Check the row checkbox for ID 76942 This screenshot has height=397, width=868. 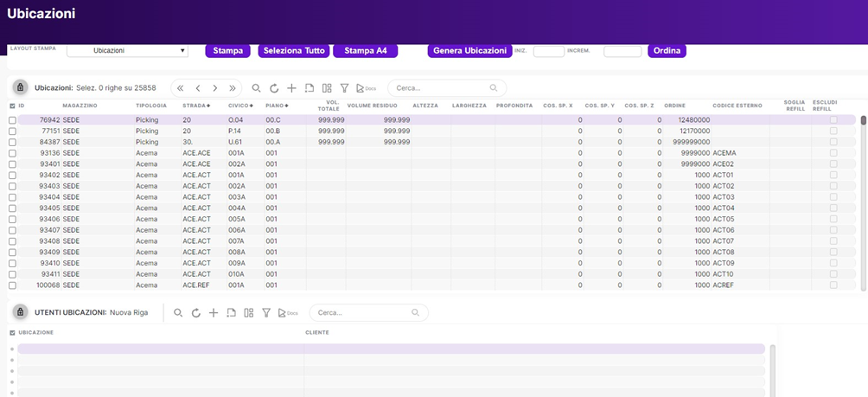12,120
